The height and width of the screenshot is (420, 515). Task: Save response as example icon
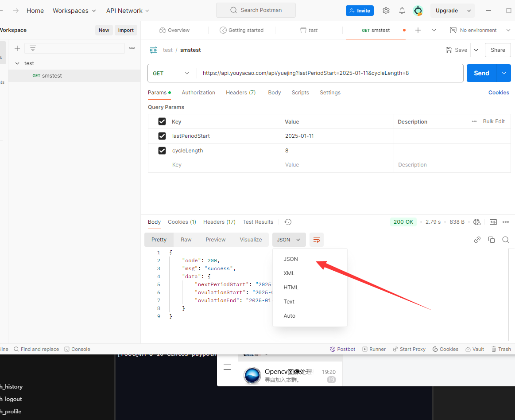coord(493,222)
